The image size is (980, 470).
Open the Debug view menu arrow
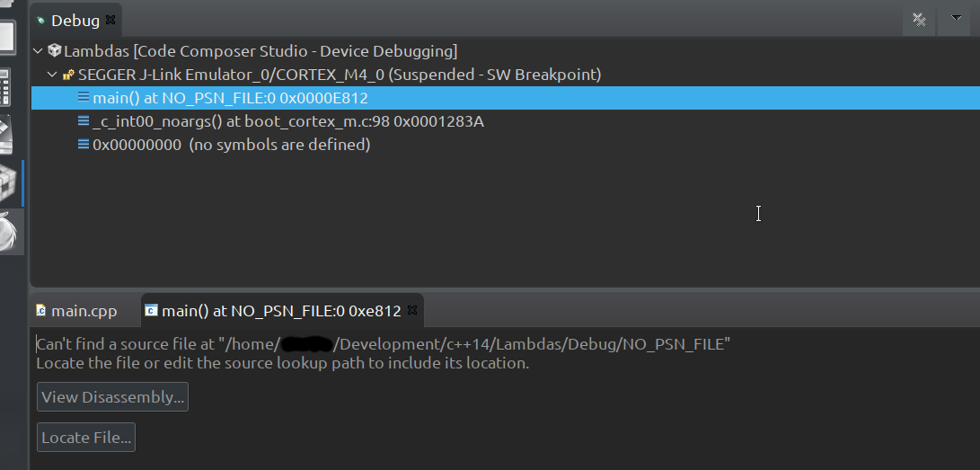pyautogui.click(x=956, y=18)
